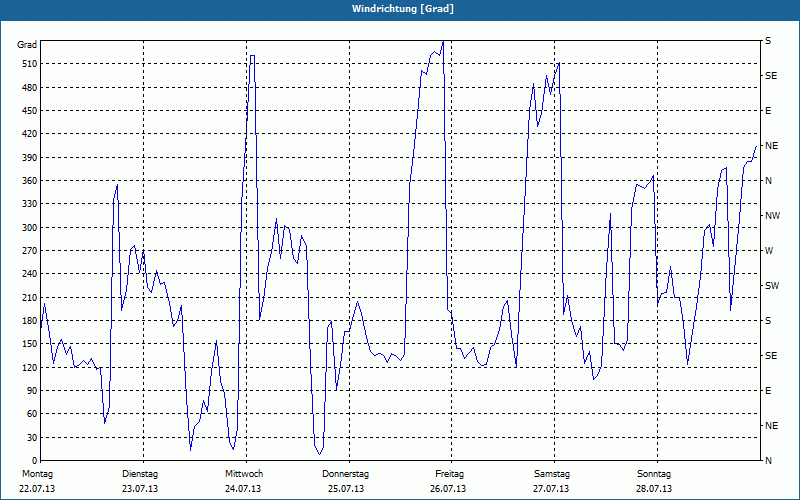
Task: Click the 60 y-axis value
Action: coord(32,414)
